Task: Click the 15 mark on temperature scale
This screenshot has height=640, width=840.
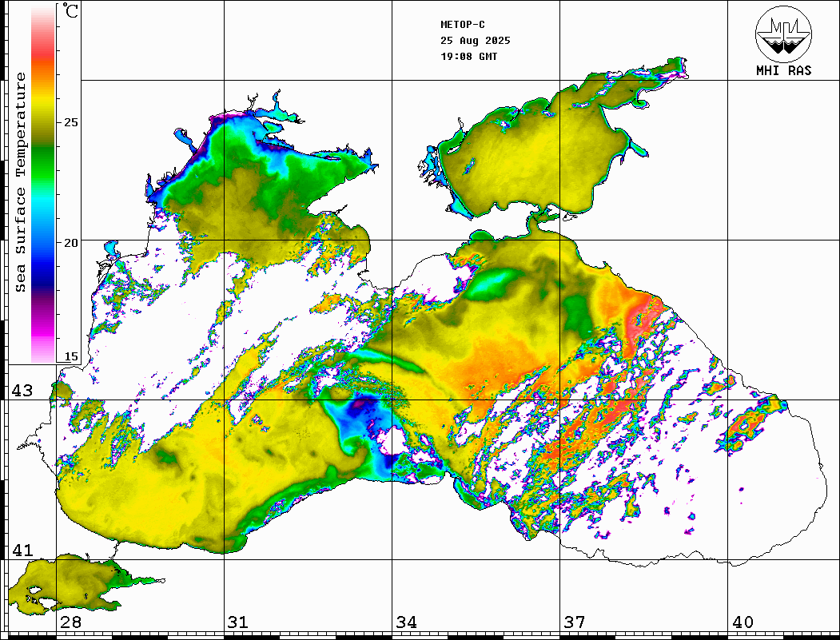Action: coord(70,356)
